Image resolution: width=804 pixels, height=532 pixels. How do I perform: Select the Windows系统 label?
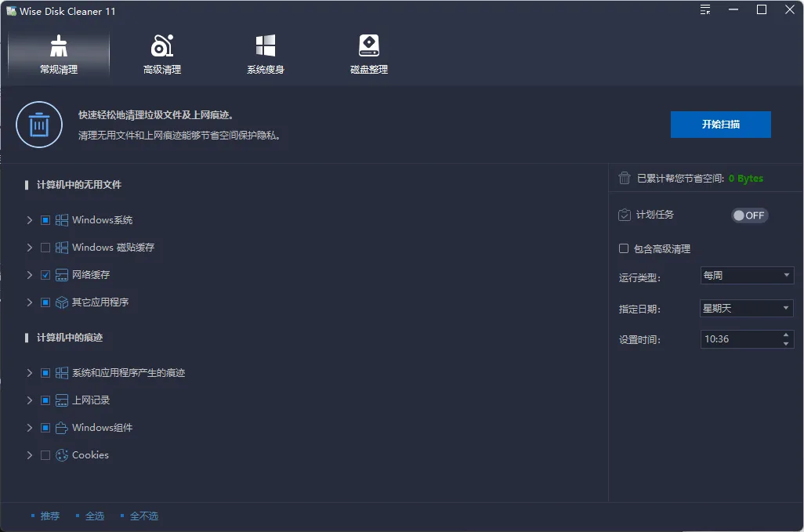coord(102,220)
